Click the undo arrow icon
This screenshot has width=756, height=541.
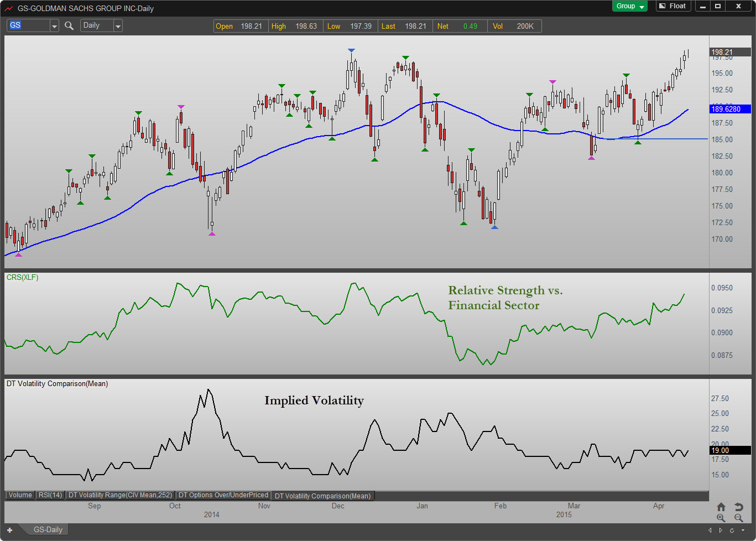738,507
